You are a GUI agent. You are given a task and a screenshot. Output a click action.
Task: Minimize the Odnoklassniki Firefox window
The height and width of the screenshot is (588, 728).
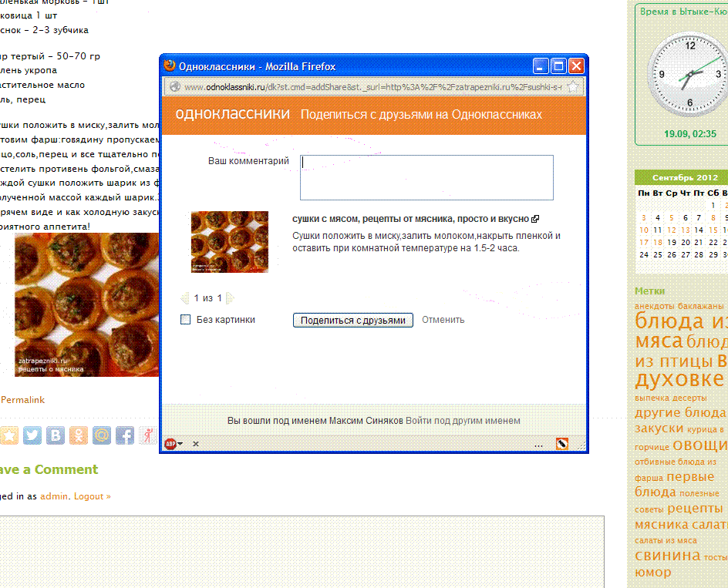pos(541,66)
